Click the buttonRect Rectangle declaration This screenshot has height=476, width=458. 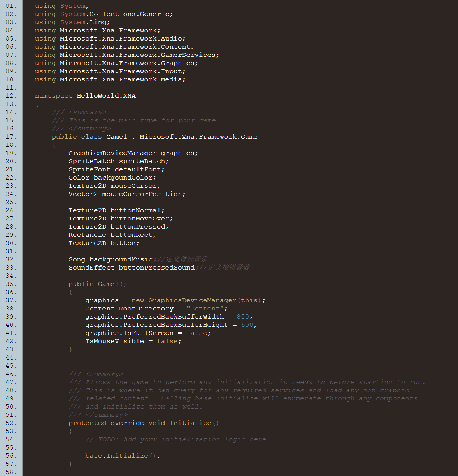(x=112, y=235)
